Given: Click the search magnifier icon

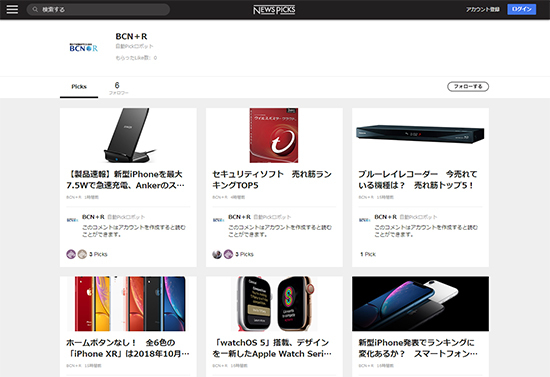Looking at the screenshot, I should tap(35, 9).
